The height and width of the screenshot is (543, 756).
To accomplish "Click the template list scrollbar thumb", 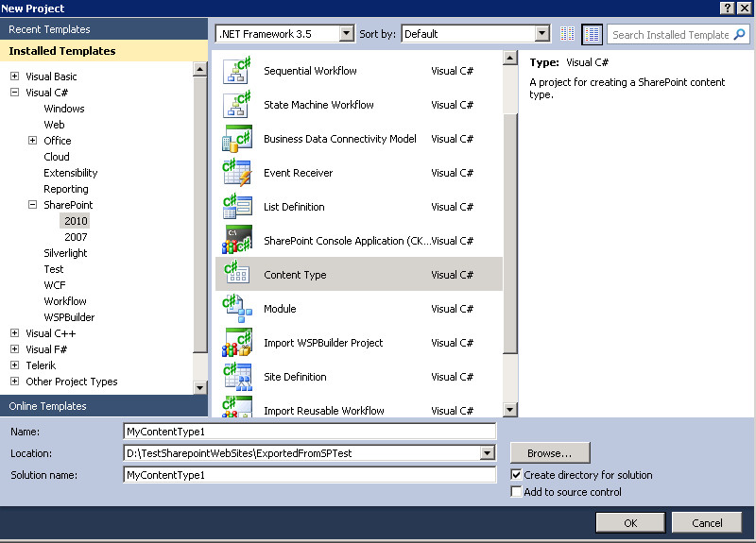I will click(509, 233).
